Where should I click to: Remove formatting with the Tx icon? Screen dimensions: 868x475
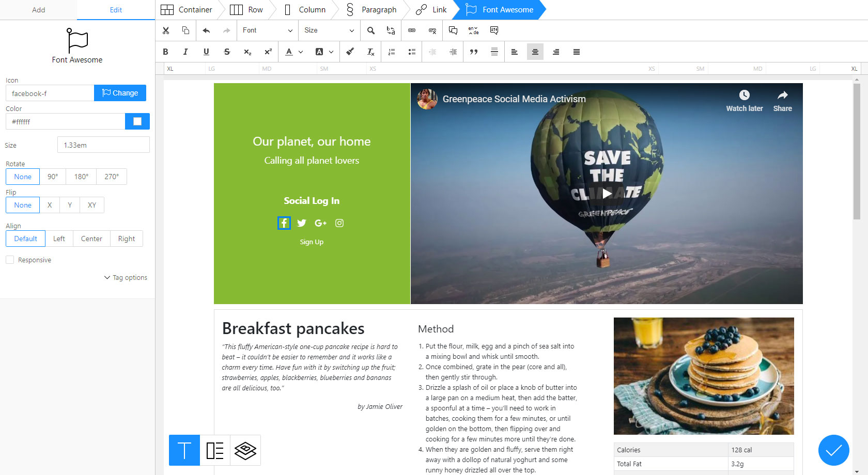click(370, 52)
